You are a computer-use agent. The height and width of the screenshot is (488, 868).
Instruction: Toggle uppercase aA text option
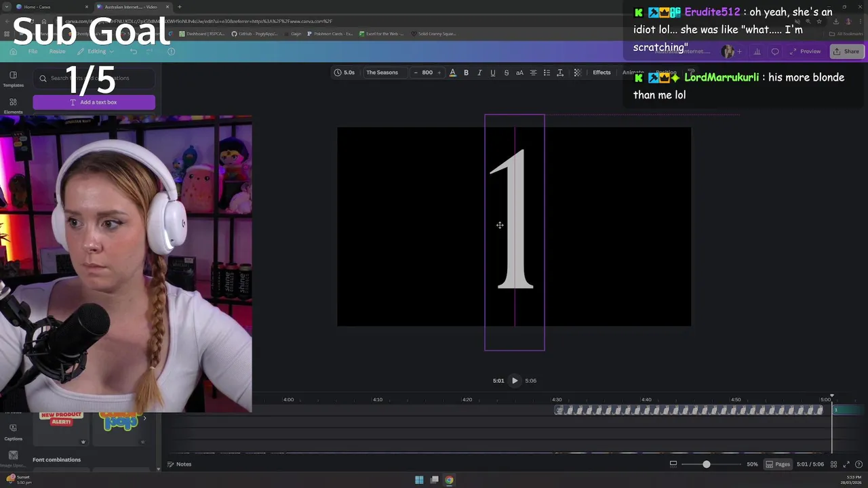(x=519, y=73)
